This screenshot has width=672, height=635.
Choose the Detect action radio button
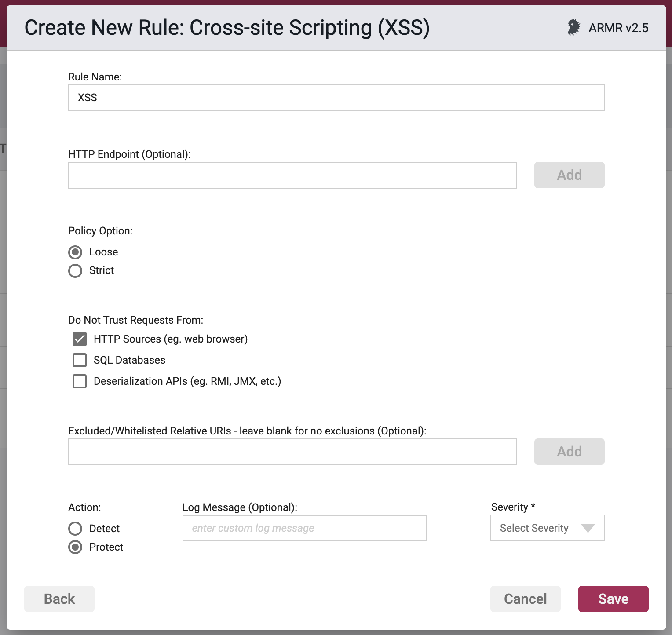[75, 529]
